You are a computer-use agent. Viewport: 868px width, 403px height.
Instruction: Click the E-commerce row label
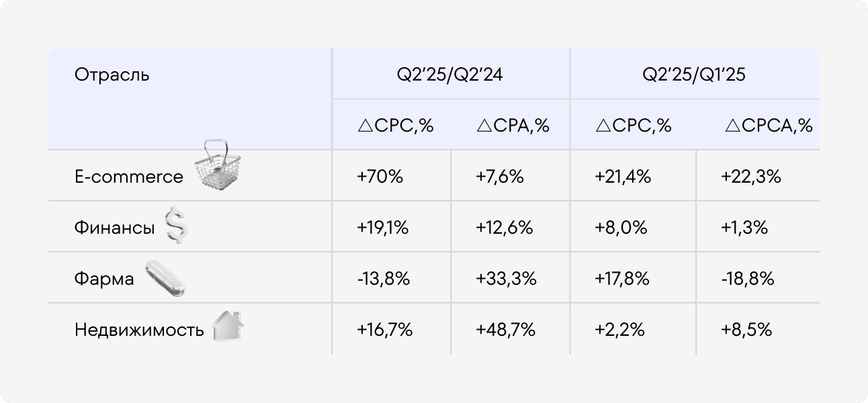(x=128, y=177)
